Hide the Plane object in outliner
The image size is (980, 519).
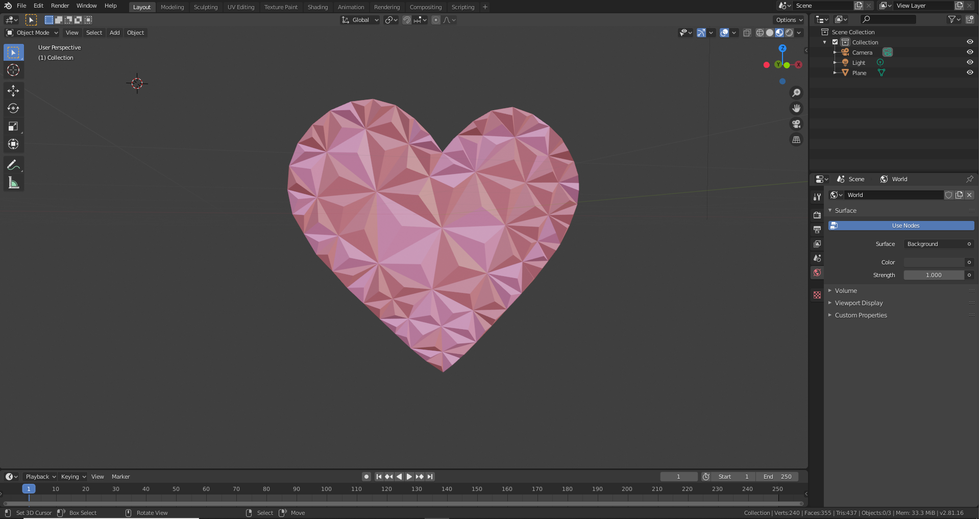[970, 72]
